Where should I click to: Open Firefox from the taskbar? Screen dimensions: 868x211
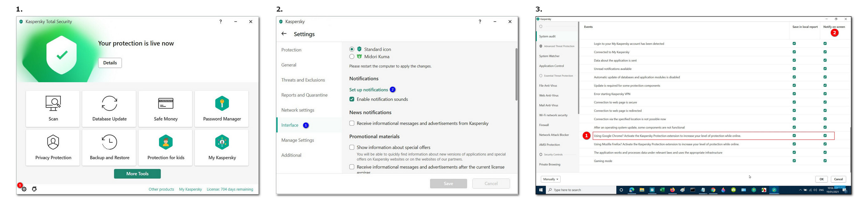coord(673,190)
